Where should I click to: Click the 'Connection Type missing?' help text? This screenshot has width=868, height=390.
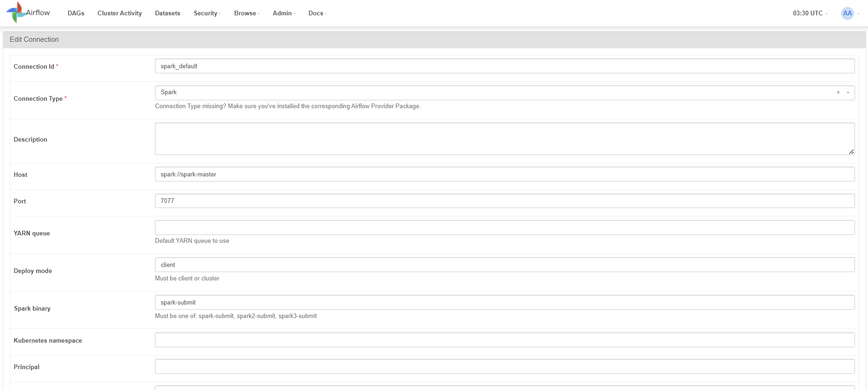288,106
